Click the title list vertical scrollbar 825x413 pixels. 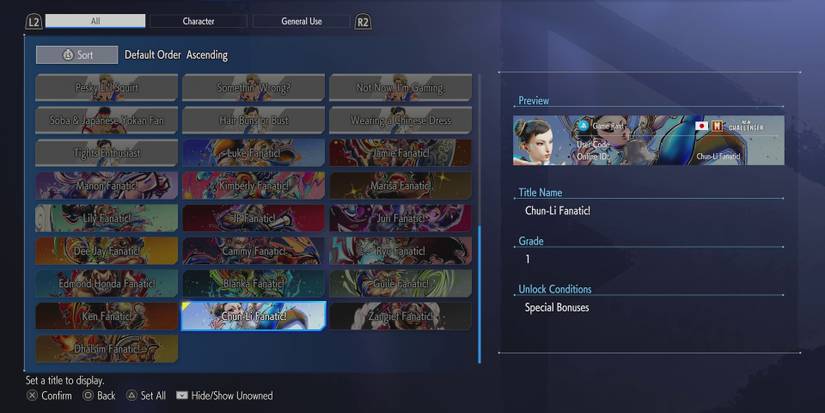point(479,218)
